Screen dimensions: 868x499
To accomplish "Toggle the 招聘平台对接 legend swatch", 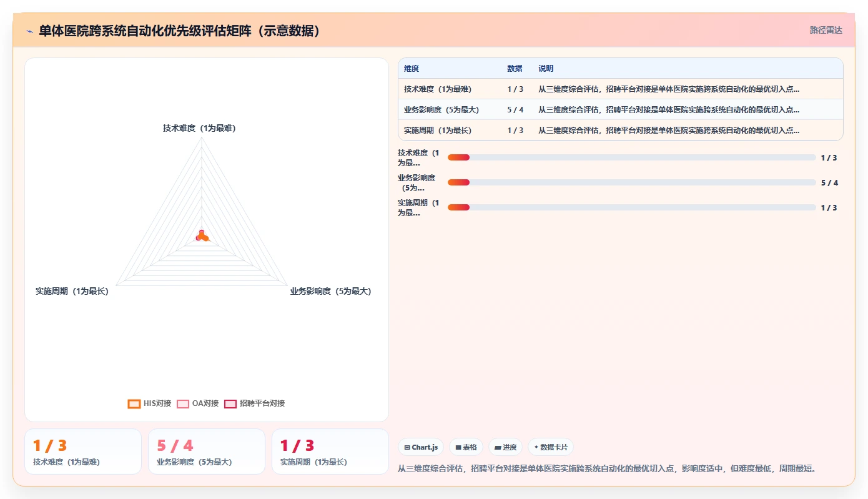I will coord(230,403).
